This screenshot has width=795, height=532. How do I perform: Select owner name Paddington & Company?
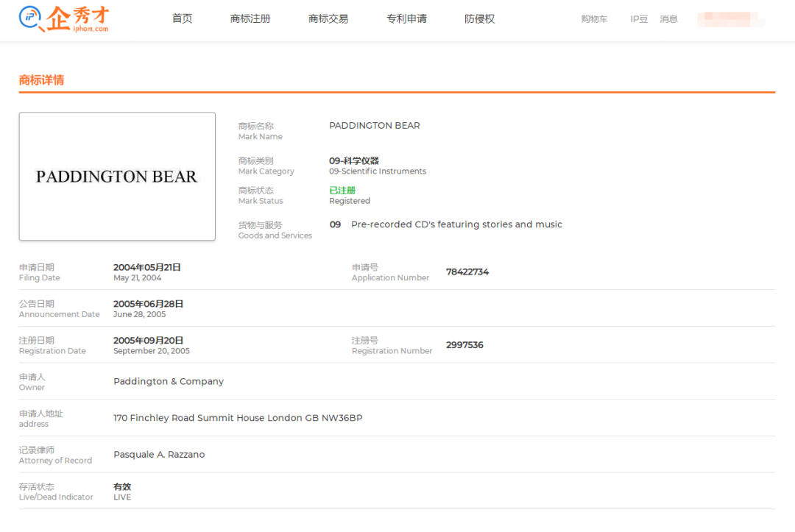pyautogui.click(x=169, y=381)
